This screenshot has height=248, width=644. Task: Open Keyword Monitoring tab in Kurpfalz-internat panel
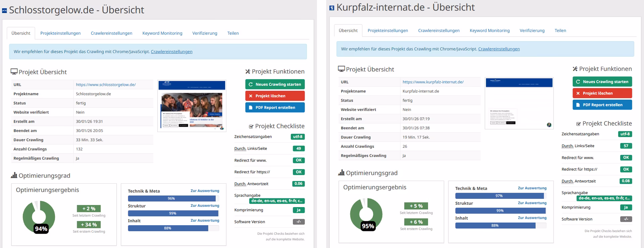490,30
